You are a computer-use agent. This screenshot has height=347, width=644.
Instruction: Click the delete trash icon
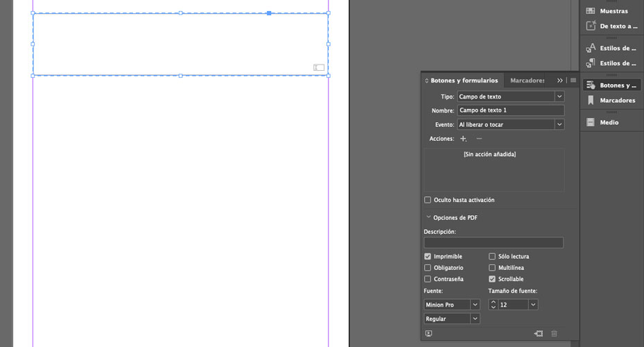pos(554,333)
